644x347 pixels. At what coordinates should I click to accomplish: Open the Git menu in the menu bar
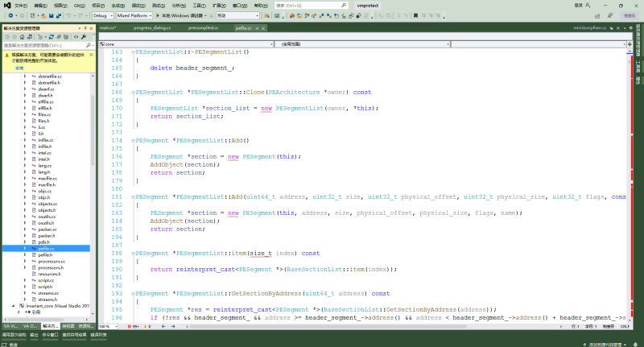79,5
